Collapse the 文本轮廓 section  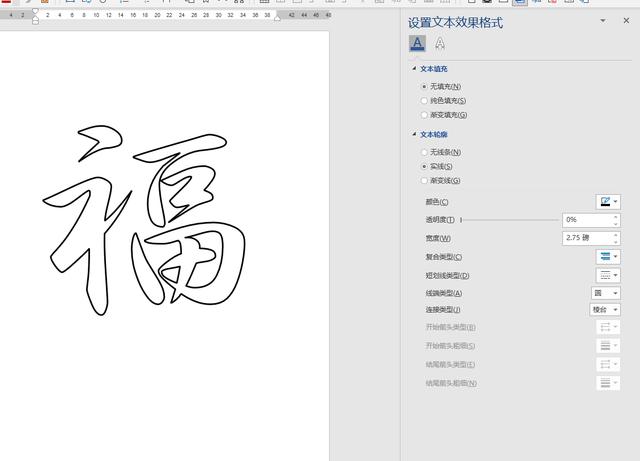tap(414, 134)
